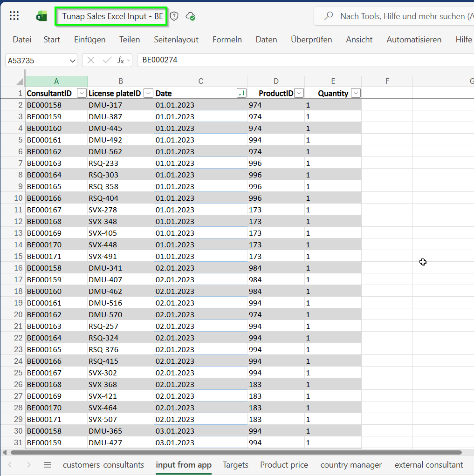Open the Hilfe ribbon tab
The height and width of the screenshot is (476, 474).
[464, 40]
